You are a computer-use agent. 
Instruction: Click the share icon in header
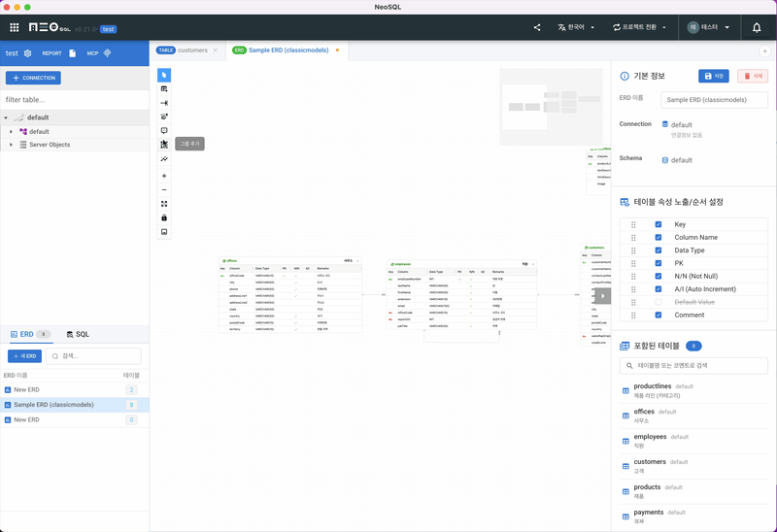tap(537, 27)
